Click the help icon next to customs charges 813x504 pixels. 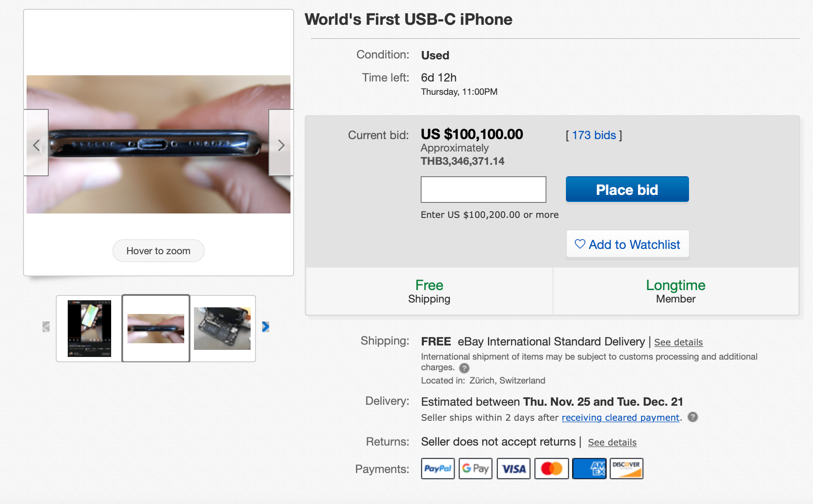tap(464, 368)
